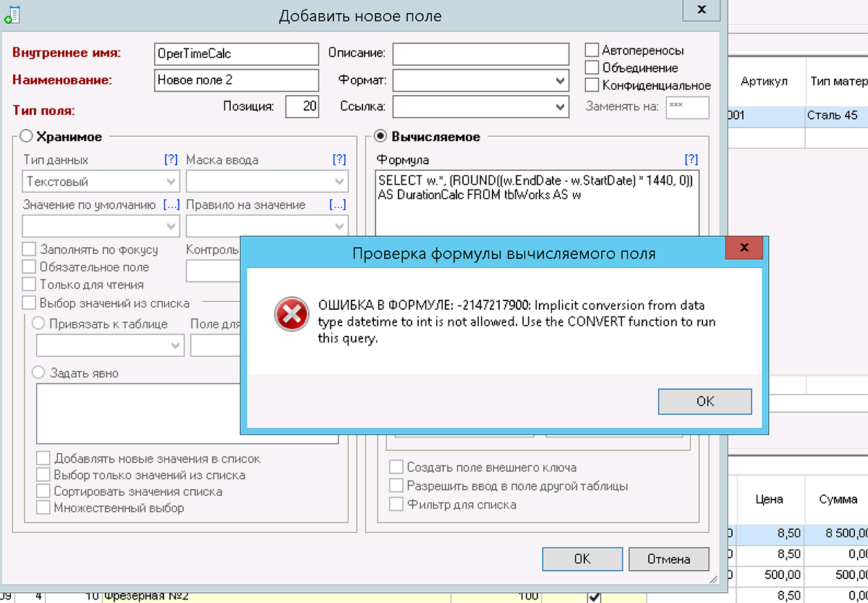Open the Формат dropdown
The width and height of the screenshot is (868, 603).
coord(561,80)
